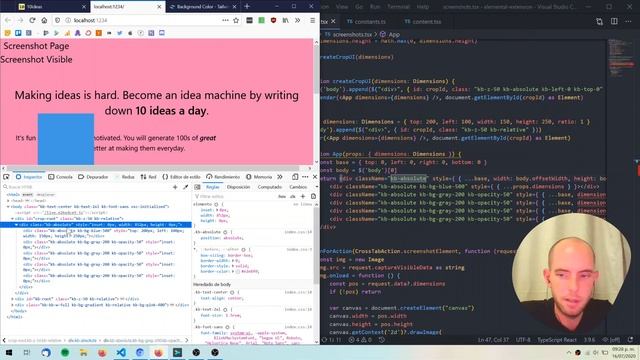The image size is (640, 360).
Task: Toggle :hov pseudo-class panel
Action: tap(282, 196)
